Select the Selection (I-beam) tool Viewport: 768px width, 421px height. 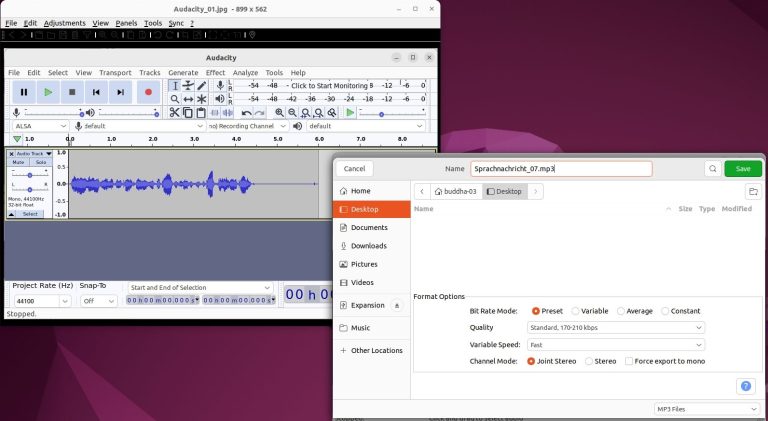[175, 86]
